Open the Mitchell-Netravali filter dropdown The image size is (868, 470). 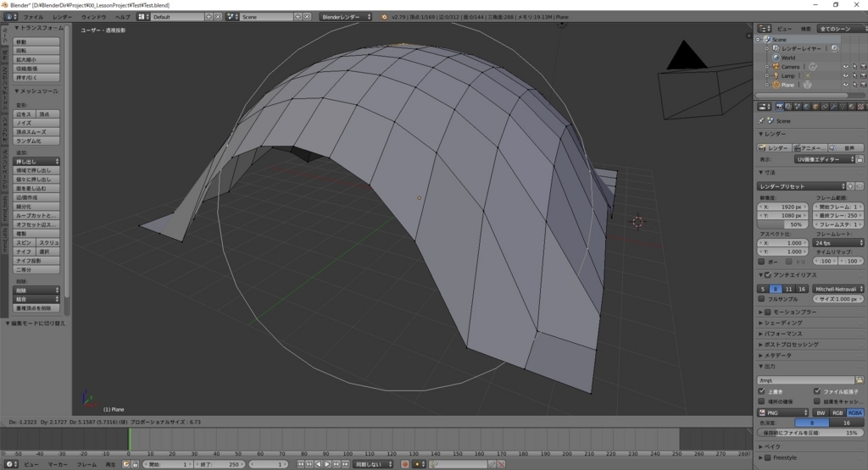[x=838, y=289]
